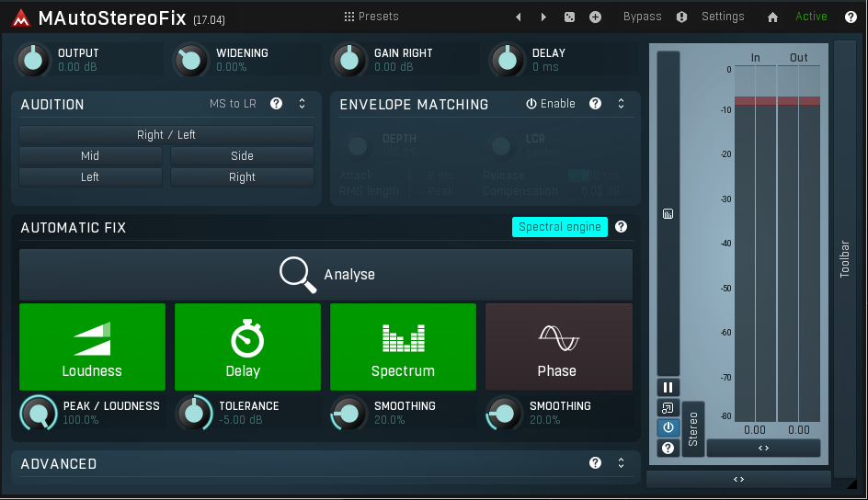Open help for the Audition section

point(276,104)
